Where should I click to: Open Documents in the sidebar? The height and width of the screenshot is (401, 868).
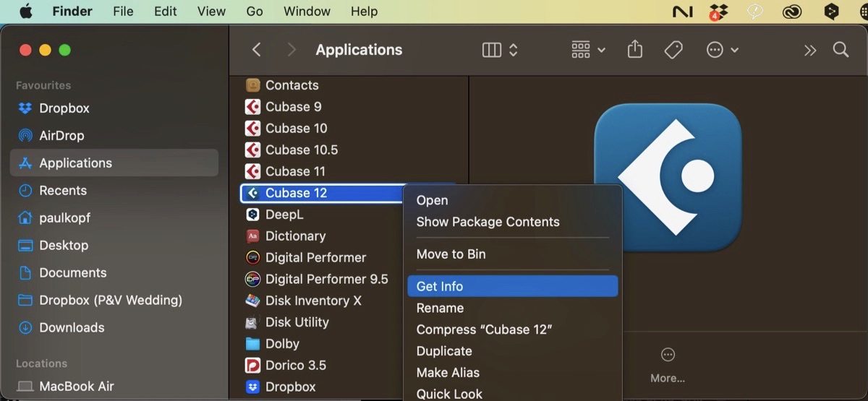click(114, 273)
